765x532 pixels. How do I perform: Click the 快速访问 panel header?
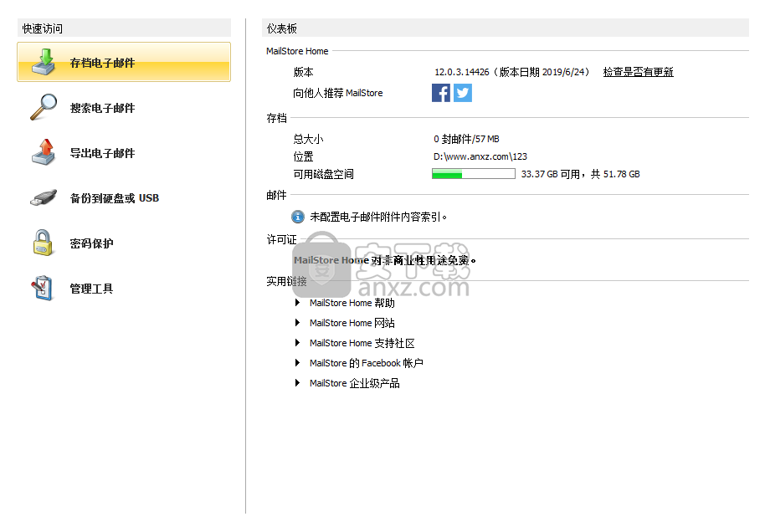124,28
